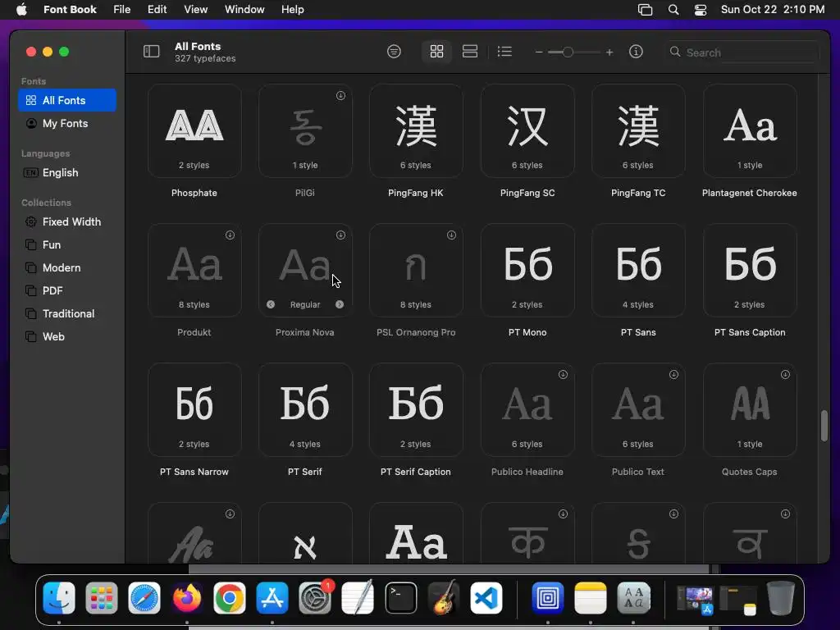
Task: Switch to list view
Action: pos(504,52)
